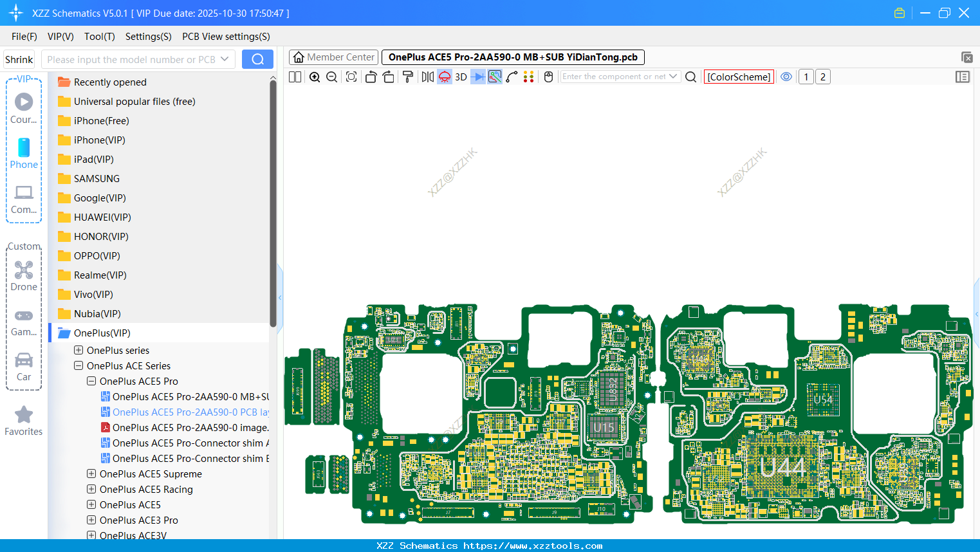Toggle the blue eye visibility icon
Screen dimensions: 980x552
786,77
